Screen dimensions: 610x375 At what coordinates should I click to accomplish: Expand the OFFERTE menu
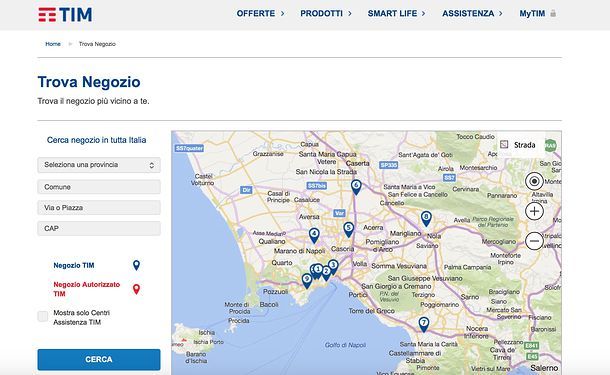click(x=260, y=14)
